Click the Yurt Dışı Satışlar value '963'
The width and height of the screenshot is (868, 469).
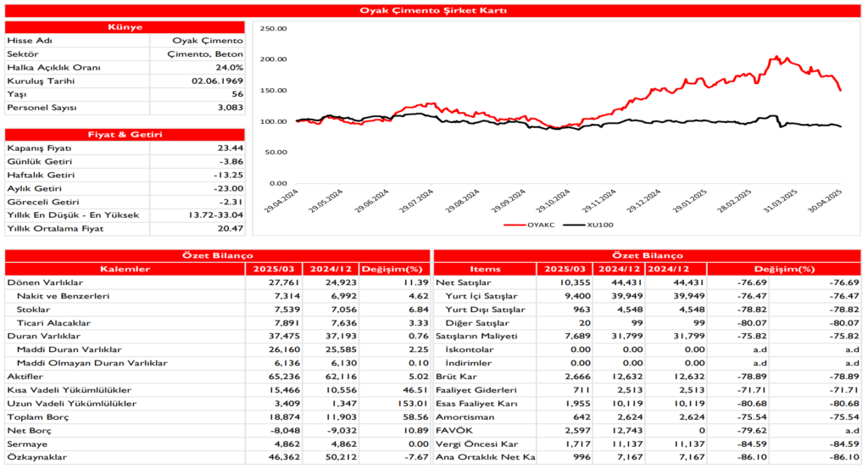pyautogui.click(x=581, y=310)
